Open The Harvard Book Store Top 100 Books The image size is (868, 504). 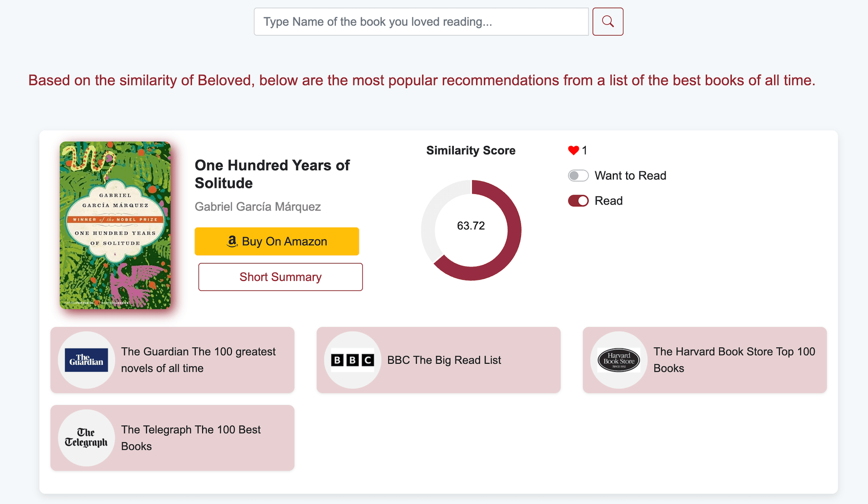point(734,360)
